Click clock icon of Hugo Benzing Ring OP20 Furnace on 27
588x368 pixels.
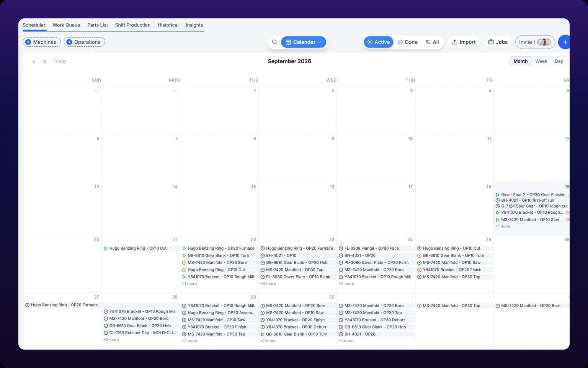coord(27,305)
